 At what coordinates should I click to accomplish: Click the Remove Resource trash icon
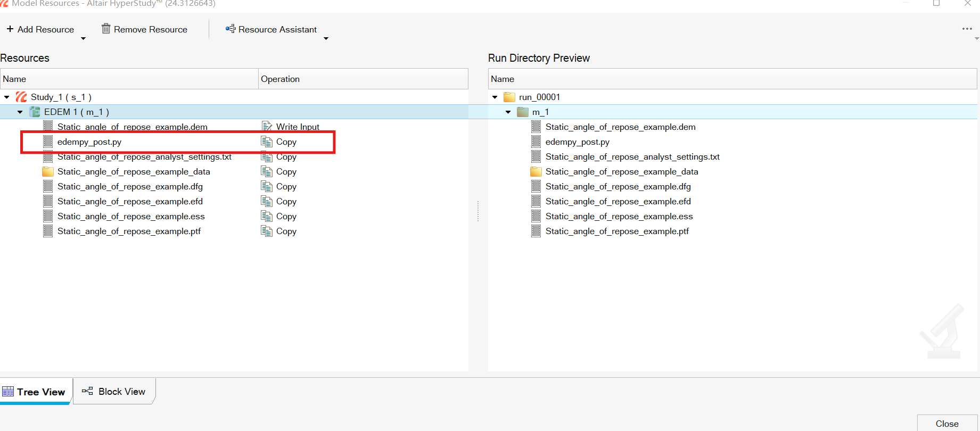point(106,29)
